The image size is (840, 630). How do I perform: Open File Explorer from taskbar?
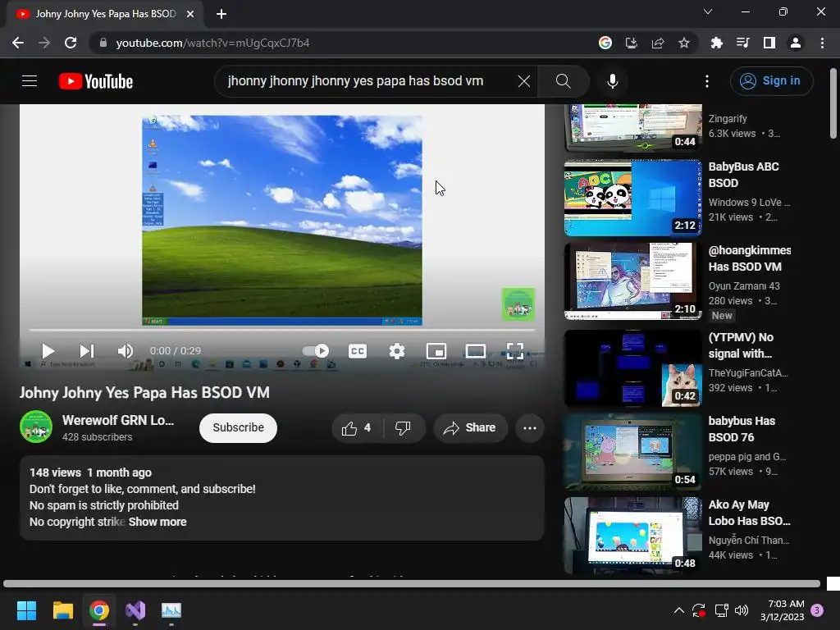coord(62,610)
